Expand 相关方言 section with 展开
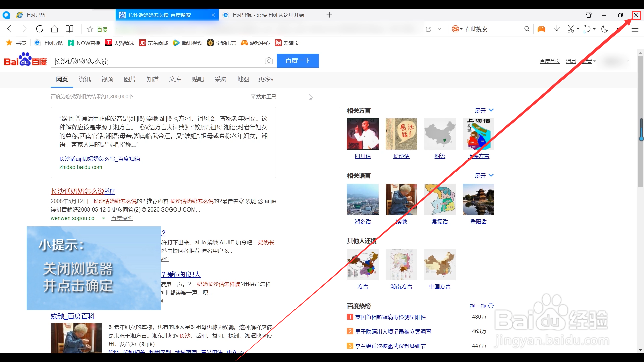This screenshot has height=362, width=644. 484,110
